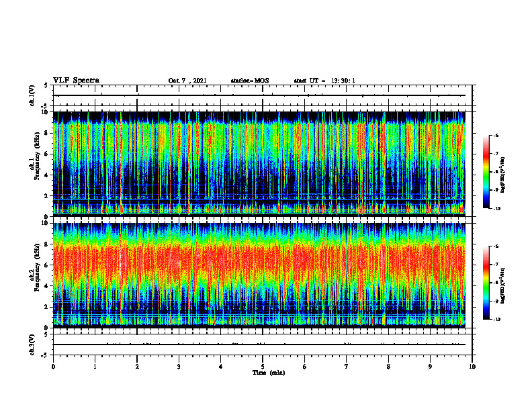Click the ch.1 spectrogram color bar

click(486, 172)
